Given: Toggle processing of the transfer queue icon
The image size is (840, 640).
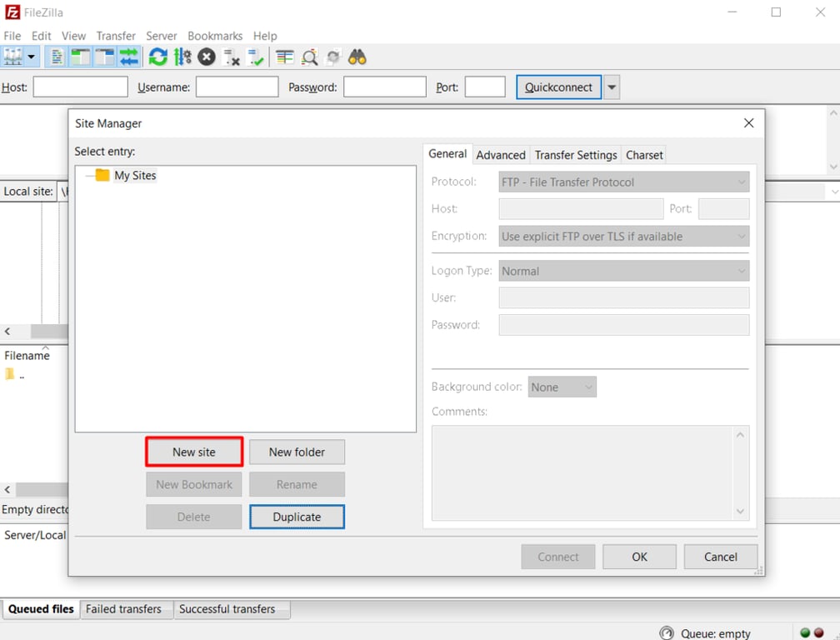Looking at the screenshot, I should [x=181, y=57].
